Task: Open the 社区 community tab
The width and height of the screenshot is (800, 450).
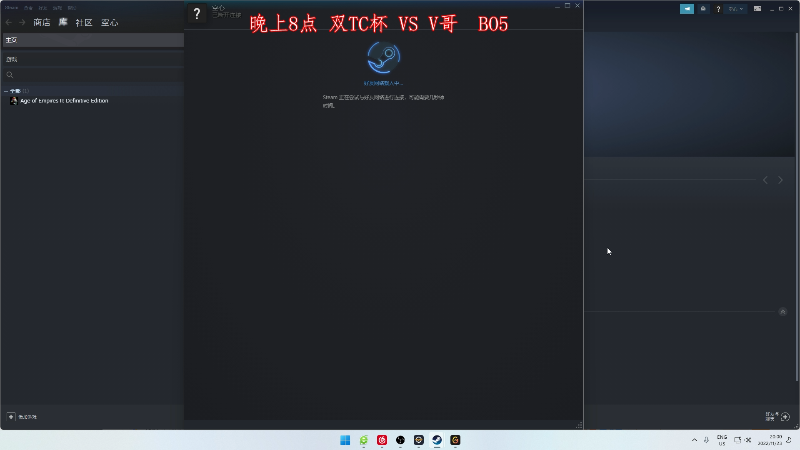Action: click(84, 22)
